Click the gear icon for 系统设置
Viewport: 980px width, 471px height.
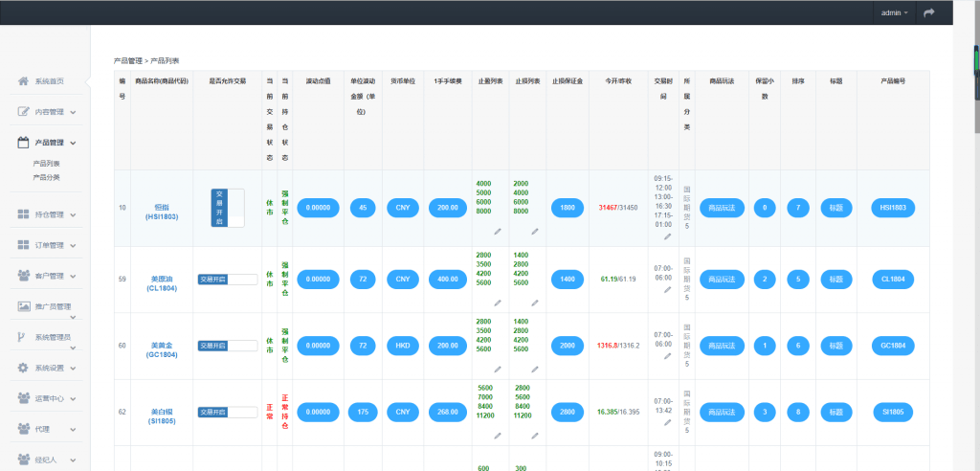(23, 368)
